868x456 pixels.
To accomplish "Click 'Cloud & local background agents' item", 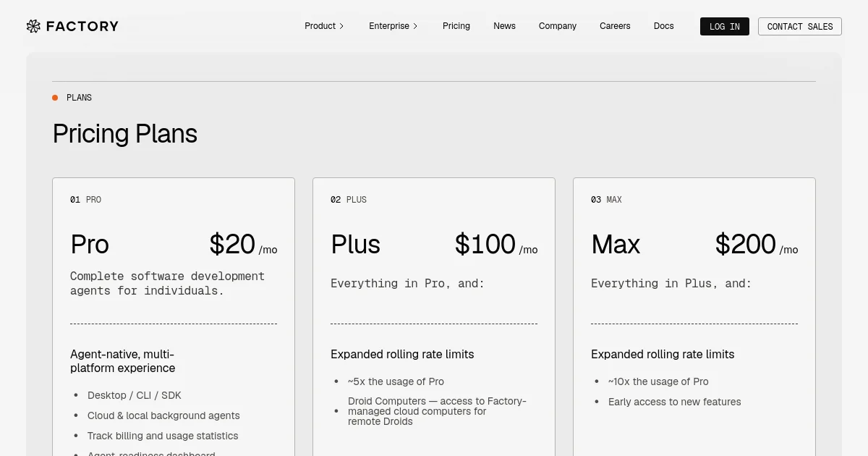I will 163,415.
